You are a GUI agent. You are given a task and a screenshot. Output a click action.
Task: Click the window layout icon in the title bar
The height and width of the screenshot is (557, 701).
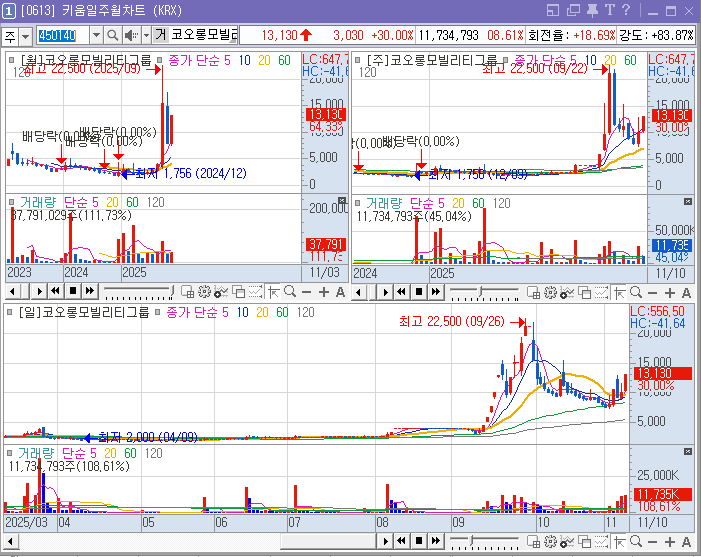click(x=553, y=10)
